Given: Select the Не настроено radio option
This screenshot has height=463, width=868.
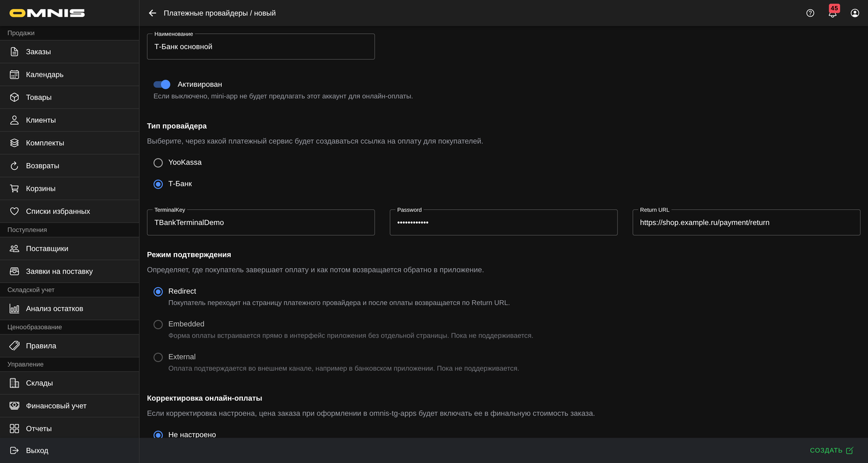Looking at the screenshot, I should 158,435.
